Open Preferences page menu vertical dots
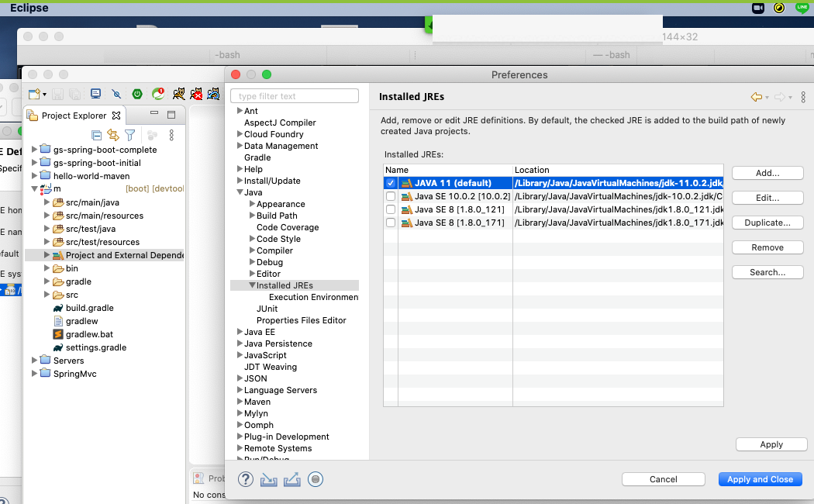Screen dimensions: 814x504 click(x=803, y=97)
